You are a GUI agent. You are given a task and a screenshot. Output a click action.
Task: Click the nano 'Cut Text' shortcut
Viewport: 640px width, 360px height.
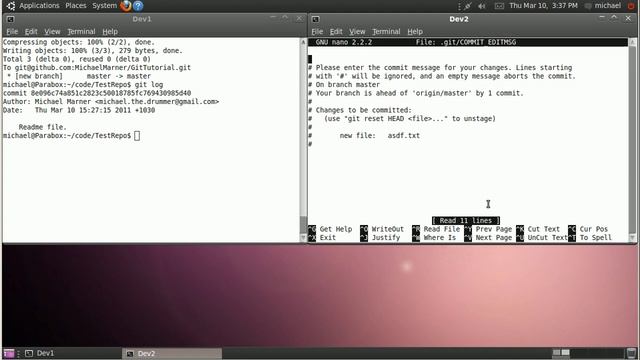(538, 229)
